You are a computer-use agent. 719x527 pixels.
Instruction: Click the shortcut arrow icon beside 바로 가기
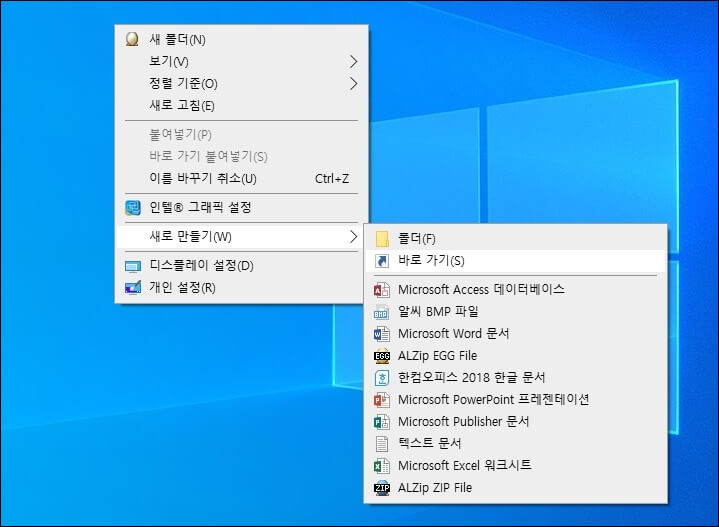tap(382, 261)
